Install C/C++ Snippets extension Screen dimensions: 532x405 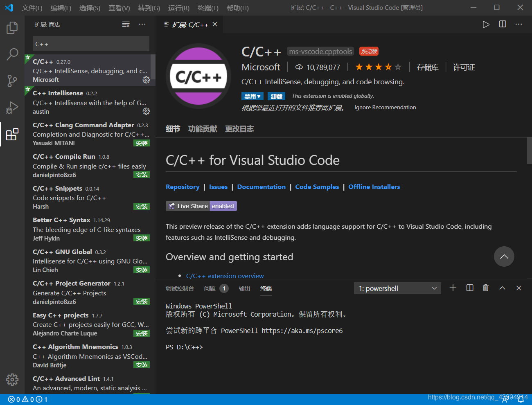(142, 207)
